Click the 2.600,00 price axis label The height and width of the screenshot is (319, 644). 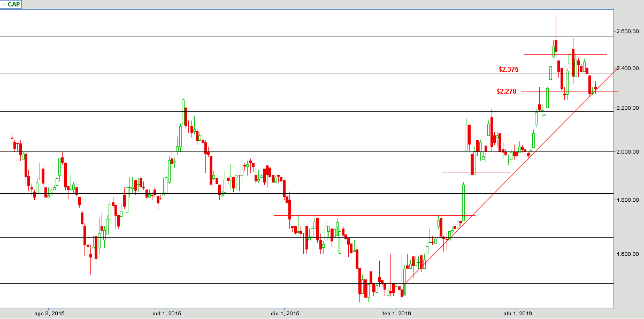(x=627, y=32)
